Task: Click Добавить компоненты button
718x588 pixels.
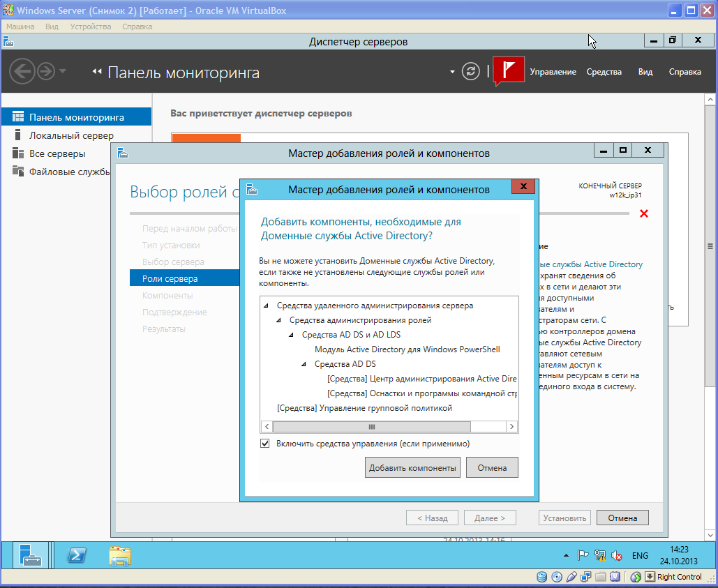Action: click(x=412, y=467)
